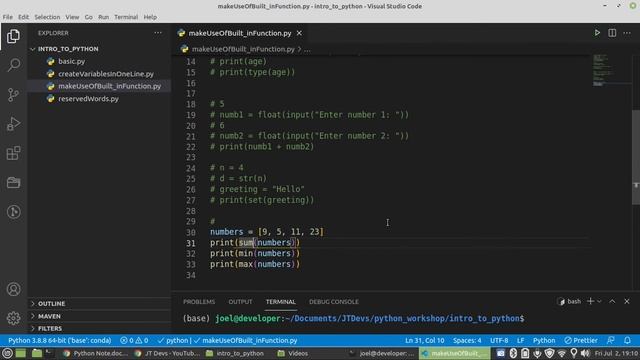Open the View menu
This screenshot has height=360, width=640.
click(x=72, y=17)
